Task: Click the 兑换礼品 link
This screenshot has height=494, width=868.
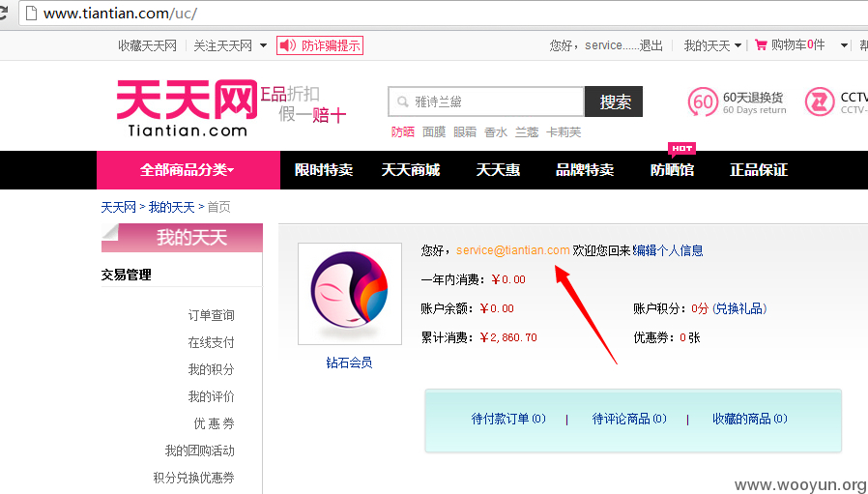Action: [x=739, y=308]
